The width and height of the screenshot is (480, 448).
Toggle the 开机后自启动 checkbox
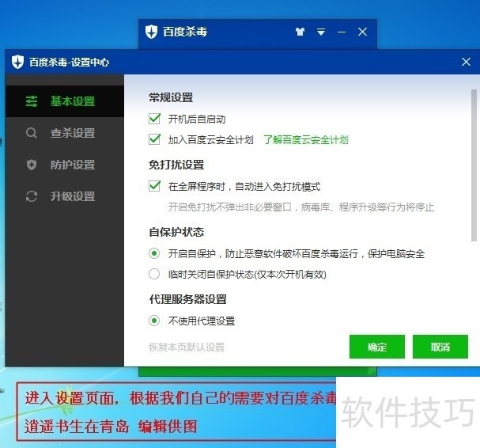(x=154, y=119)
